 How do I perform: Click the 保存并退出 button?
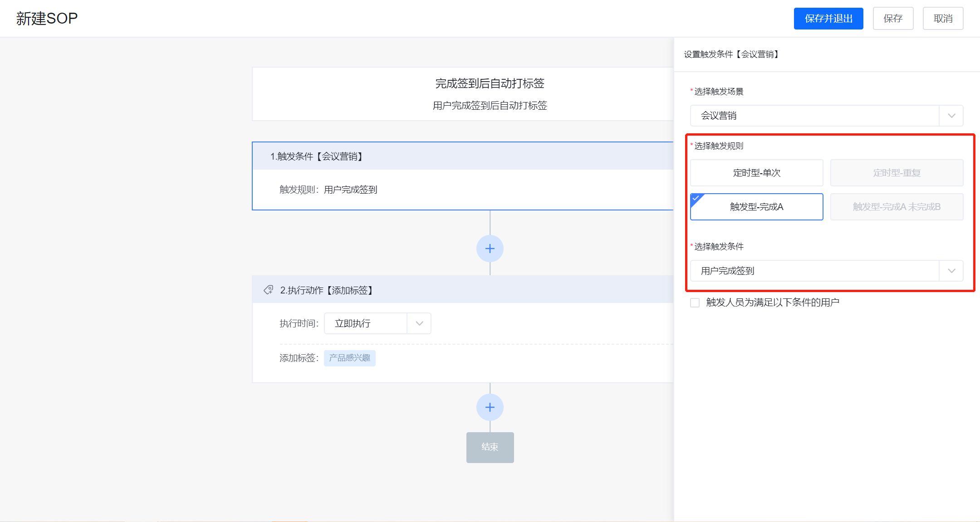tap(828, 19)
